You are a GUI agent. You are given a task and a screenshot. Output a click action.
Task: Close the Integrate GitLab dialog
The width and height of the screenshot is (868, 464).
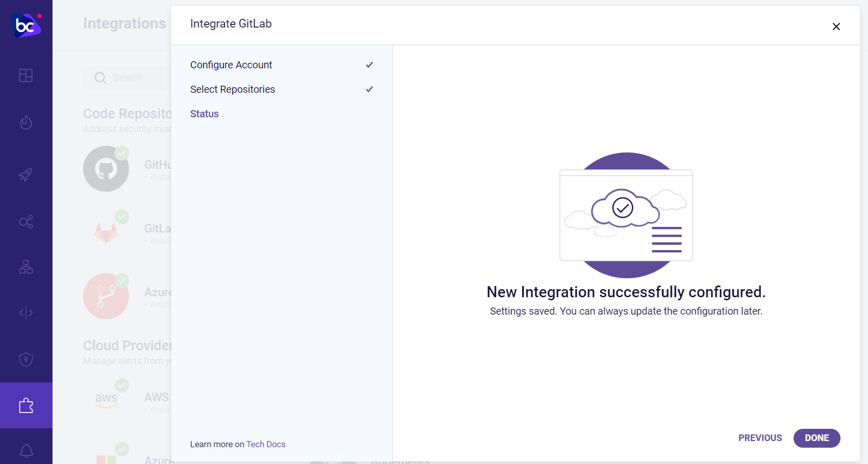click(x=836, y=27)
